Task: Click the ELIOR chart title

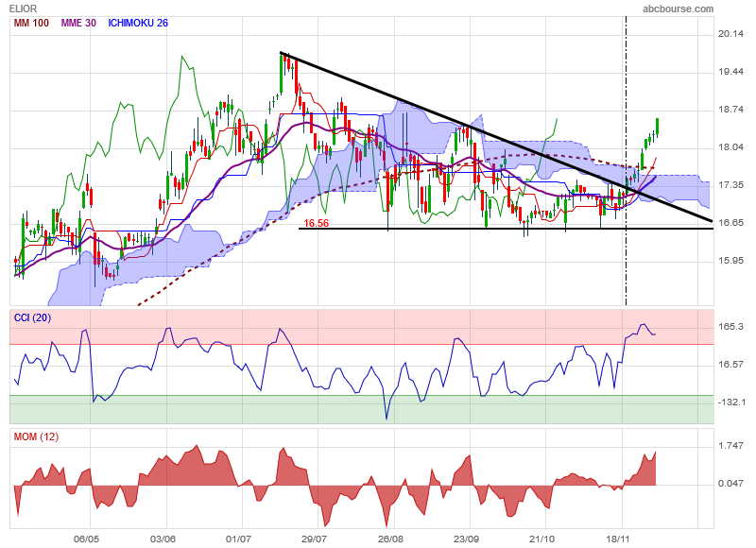Action: tap(23, 9)
